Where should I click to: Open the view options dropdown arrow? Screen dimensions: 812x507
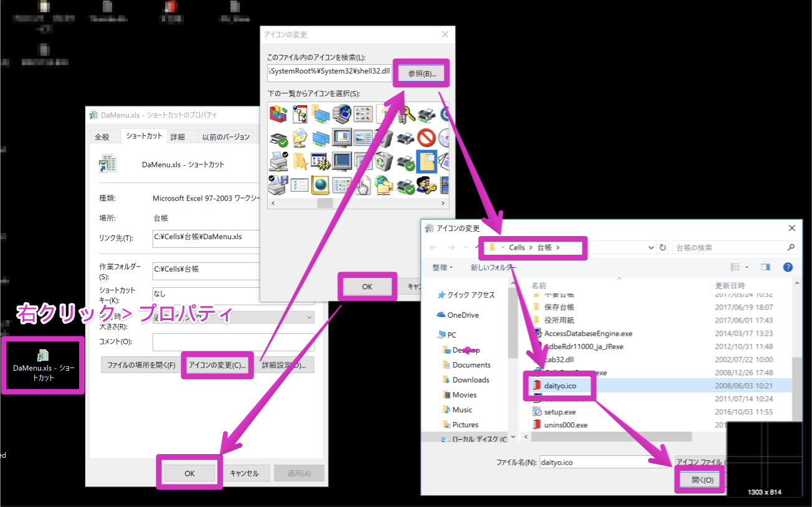[x=746, y=267]
